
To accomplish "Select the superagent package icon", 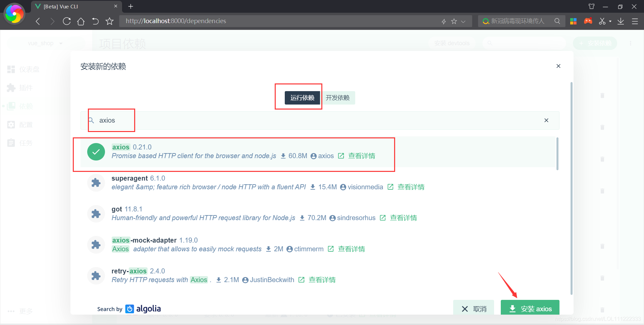I will point(96,183).
